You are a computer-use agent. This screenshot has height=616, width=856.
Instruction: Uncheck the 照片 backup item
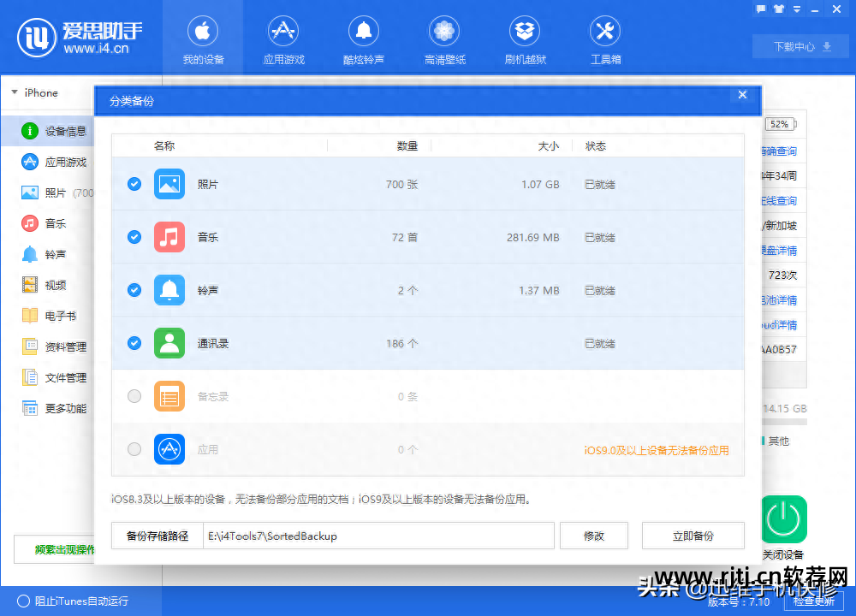click(134, 184)
